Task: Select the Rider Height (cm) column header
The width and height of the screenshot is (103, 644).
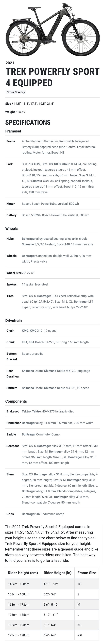Action: click(x=23, y=573)
